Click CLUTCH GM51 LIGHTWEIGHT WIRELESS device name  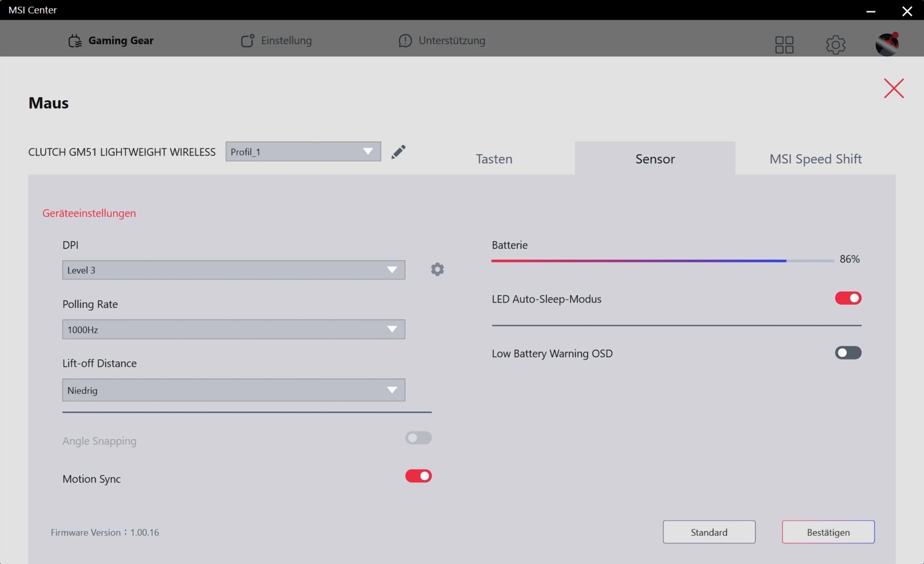click(122, 152)
